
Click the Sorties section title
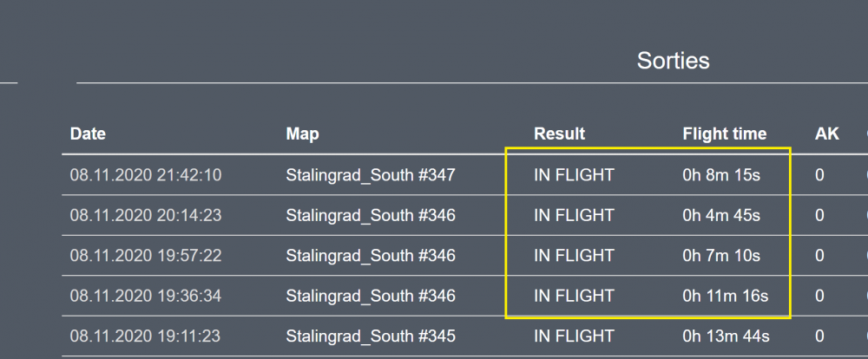pos(673,61)
